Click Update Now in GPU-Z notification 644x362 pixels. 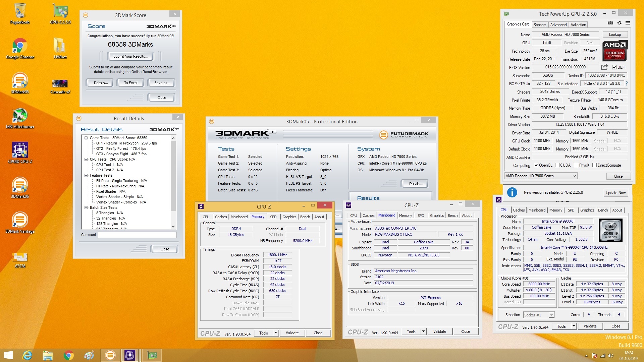coord(615,192)
